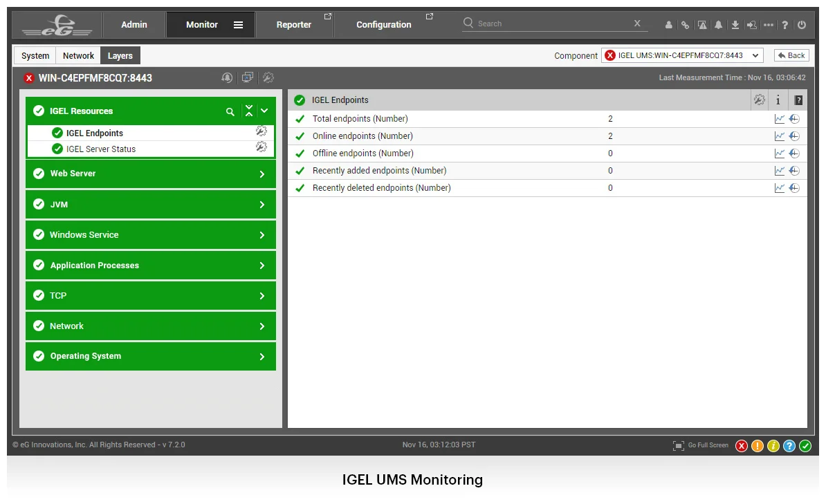Open the Monitor hamburger menu icon
Screen dimensions: 826x504
pyautogui.click(x=239, y=25)
